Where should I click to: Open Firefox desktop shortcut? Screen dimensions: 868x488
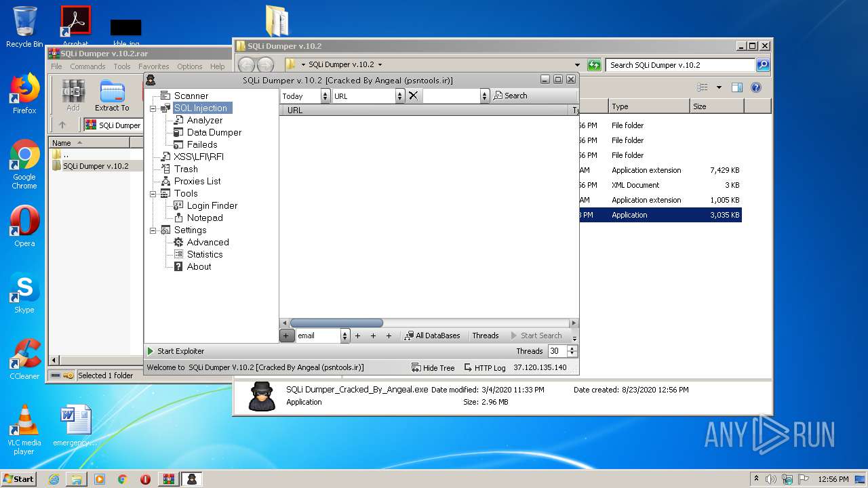click(x=24, y=94)
